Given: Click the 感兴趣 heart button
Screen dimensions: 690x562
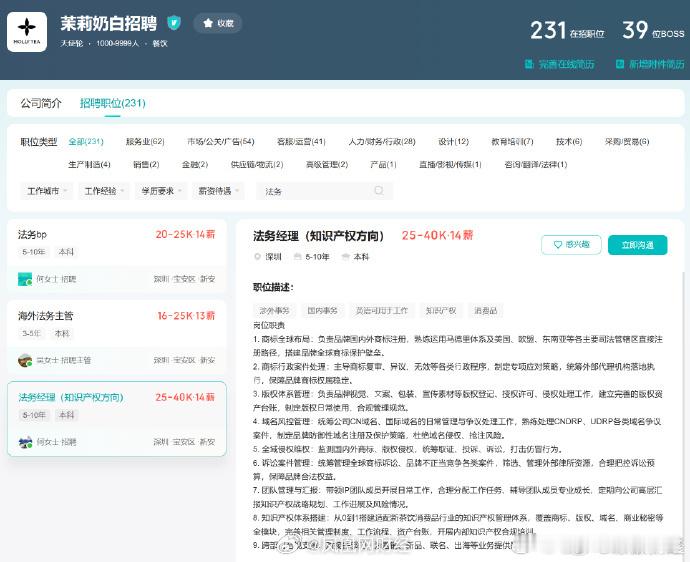Looking at the screenshot, I should point(571,245).
